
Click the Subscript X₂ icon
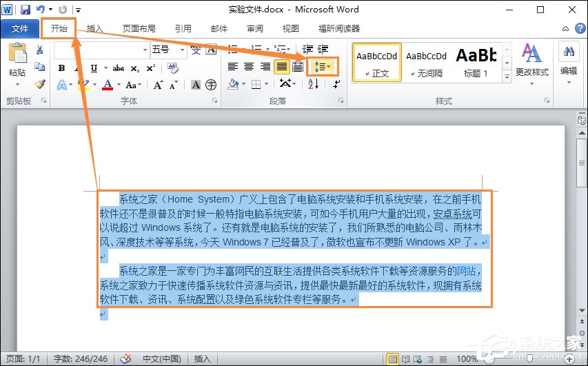tap(134, 68)
